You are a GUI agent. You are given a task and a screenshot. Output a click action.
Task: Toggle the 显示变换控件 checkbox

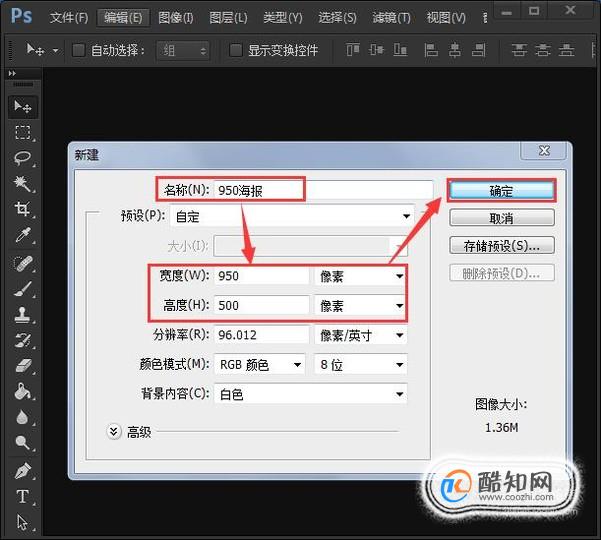[x=235, y=50]
